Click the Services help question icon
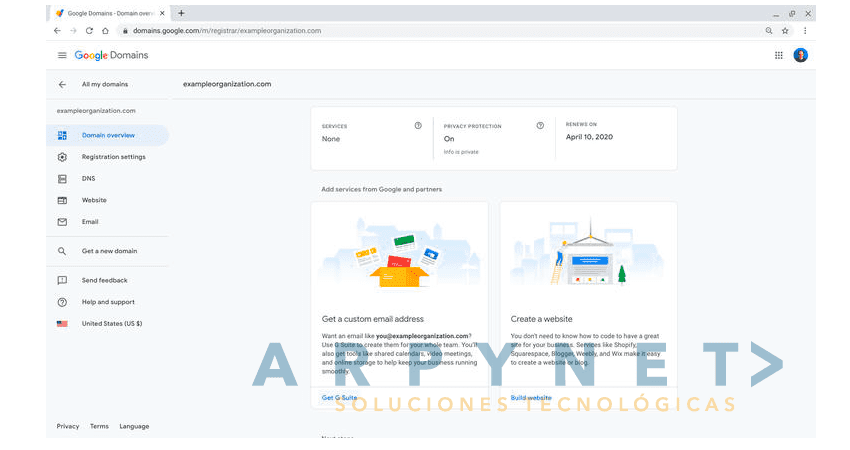Screen dimensions: 850x450 (x=418, y=126)
